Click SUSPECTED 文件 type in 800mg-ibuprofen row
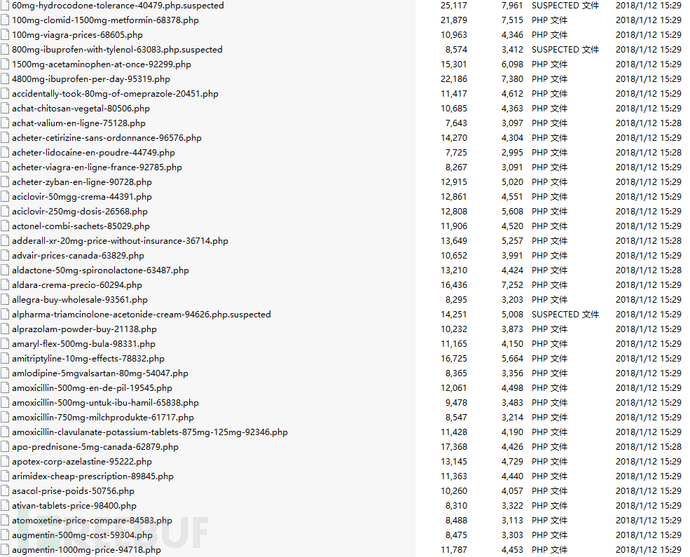Image resolution: width=690 pixels, height=557 pixels. tap(565, 49)
